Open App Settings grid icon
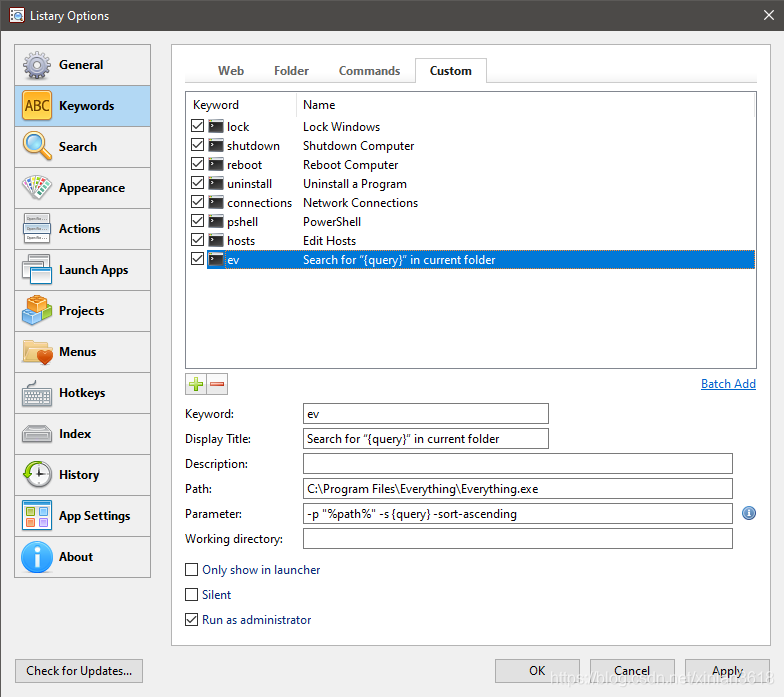This screenshot has height=697, width=784. pyautogui.click(x=36, y=516)
